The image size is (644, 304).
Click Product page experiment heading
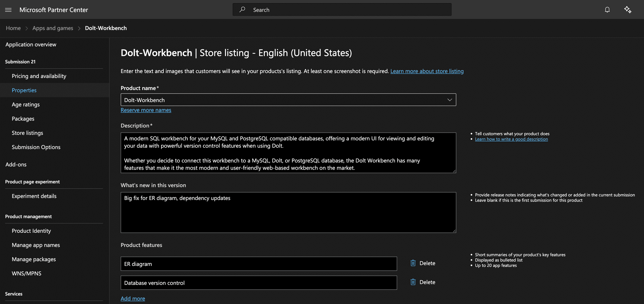[x=32, y=182]
